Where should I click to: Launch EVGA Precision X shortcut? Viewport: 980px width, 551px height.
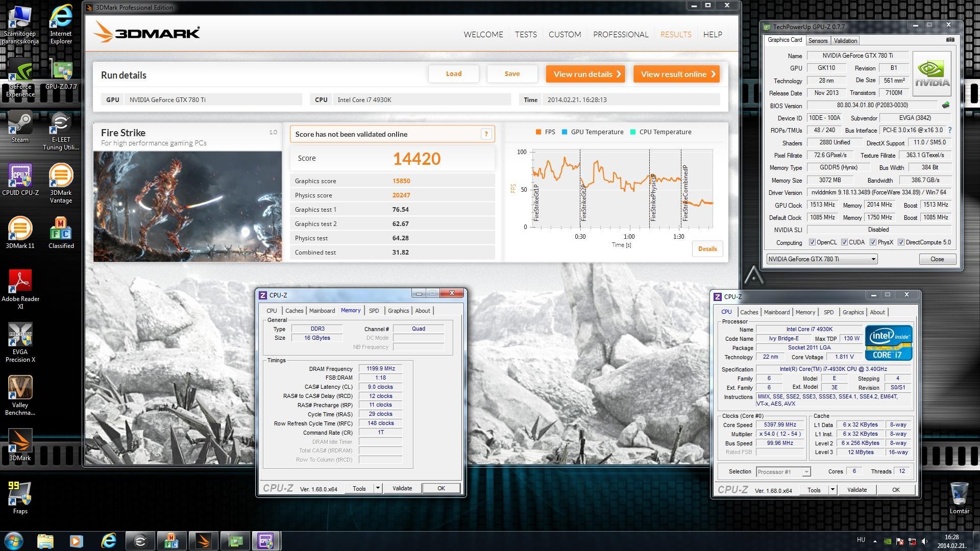point(20,343)
